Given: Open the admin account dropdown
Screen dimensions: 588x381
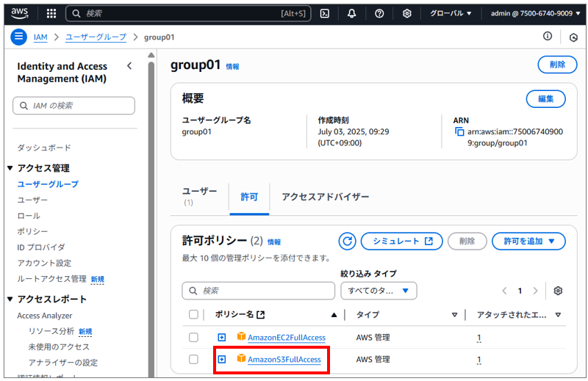Looking at the screenshot, I should point(535,13).
